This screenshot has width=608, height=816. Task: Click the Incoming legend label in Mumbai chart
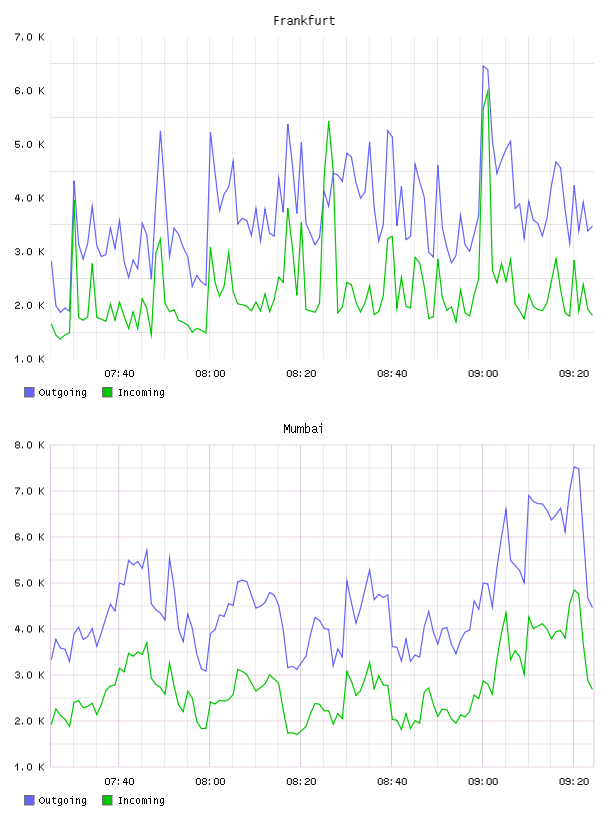click(141, 801)
